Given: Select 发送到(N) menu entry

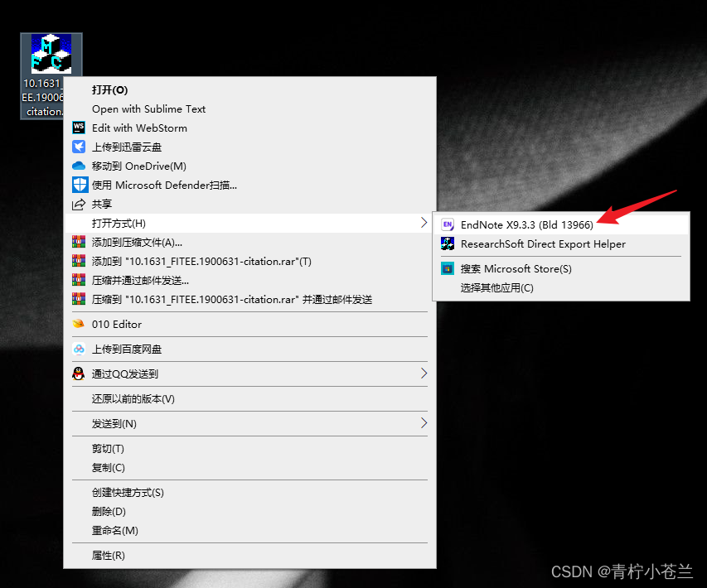Looking at the screenshot, I should (x=250, y=423).
